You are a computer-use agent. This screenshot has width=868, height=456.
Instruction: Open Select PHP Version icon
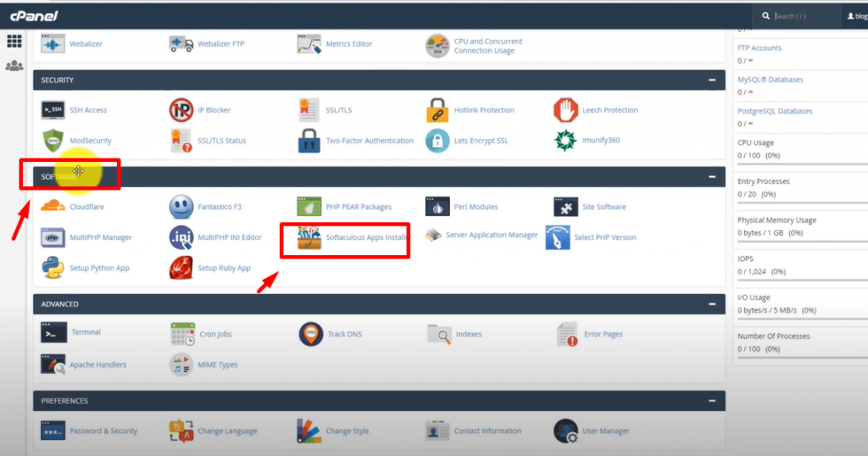558,237
